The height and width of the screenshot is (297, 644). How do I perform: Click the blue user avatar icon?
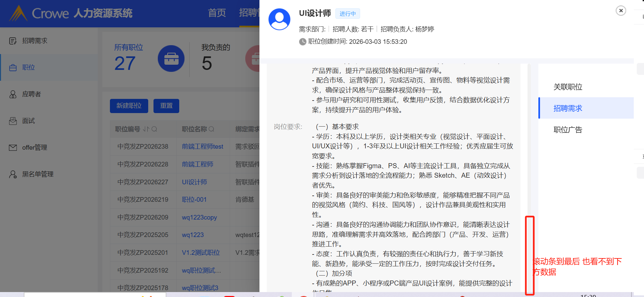tap(279, 19)
